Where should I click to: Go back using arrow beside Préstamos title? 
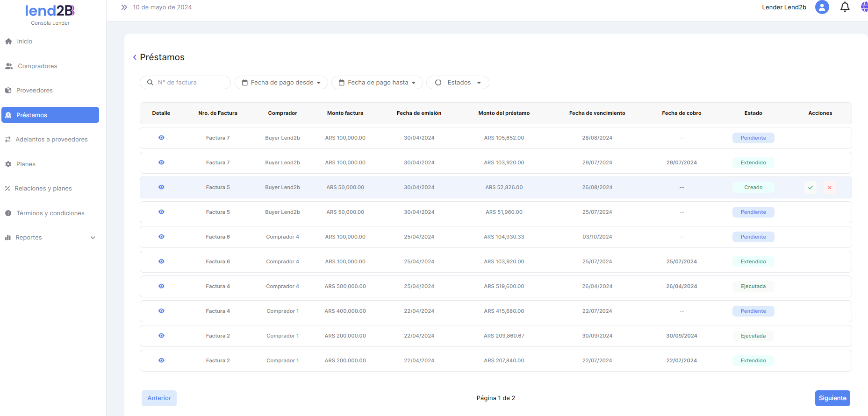click(x=135, y=57)
